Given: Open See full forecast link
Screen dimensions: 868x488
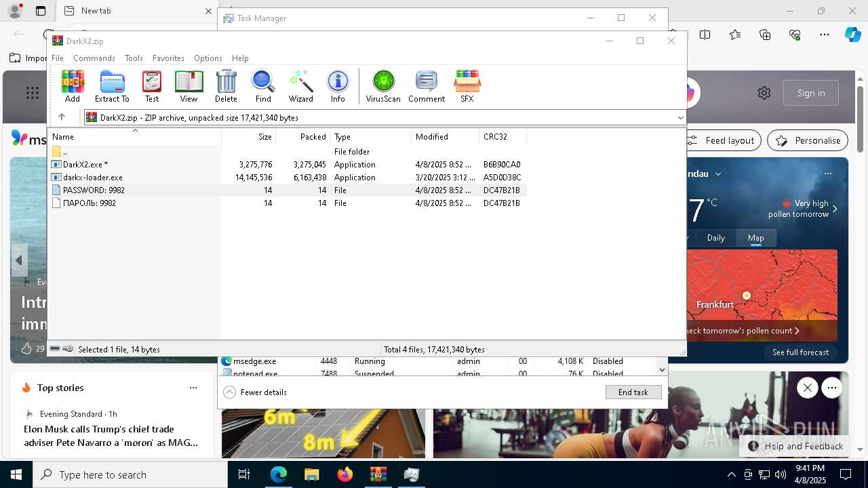Looking at the screenshot, I should (x=801, y=352).
